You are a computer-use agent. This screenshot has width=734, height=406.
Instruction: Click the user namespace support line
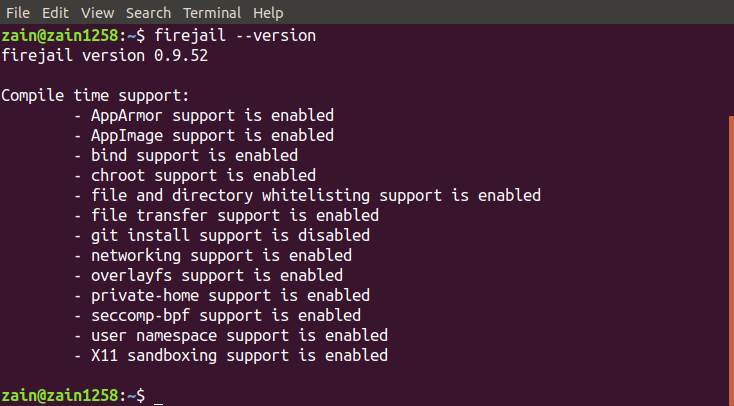point(231,335)
